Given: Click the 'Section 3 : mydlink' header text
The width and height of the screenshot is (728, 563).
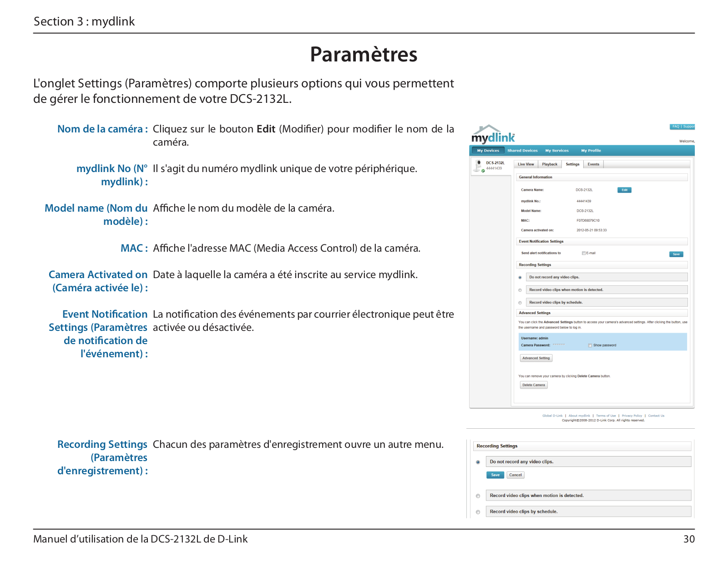Looking at the screenshot, I should pos(84,21).
